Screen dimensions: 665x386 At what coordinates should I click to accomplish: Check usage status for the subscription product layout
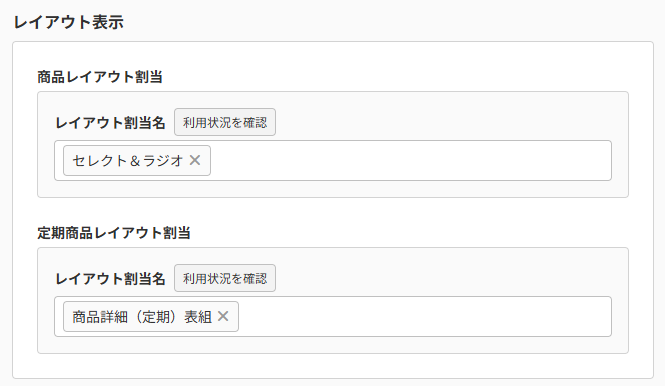pos(225,278)
